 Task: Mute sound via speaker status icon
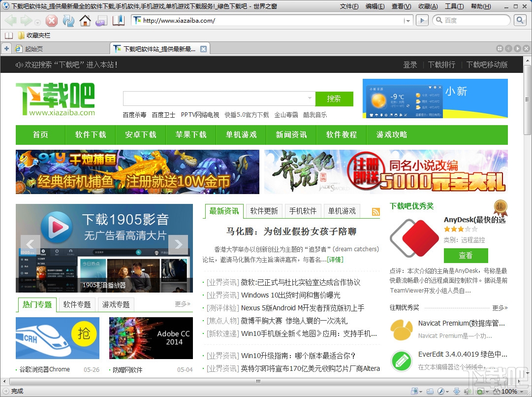click(468, 391)
